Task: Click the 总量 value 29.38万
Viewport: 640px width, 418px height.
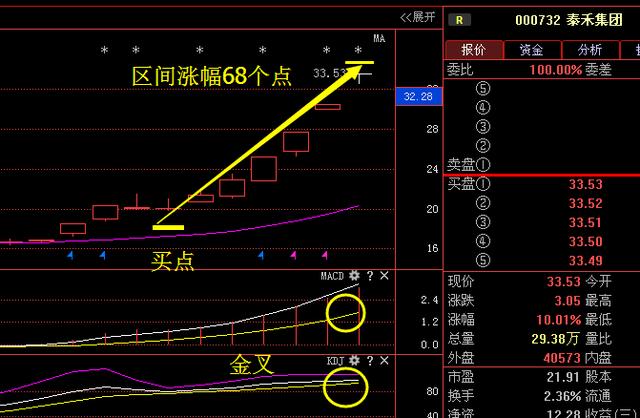Action: [556, 339]
